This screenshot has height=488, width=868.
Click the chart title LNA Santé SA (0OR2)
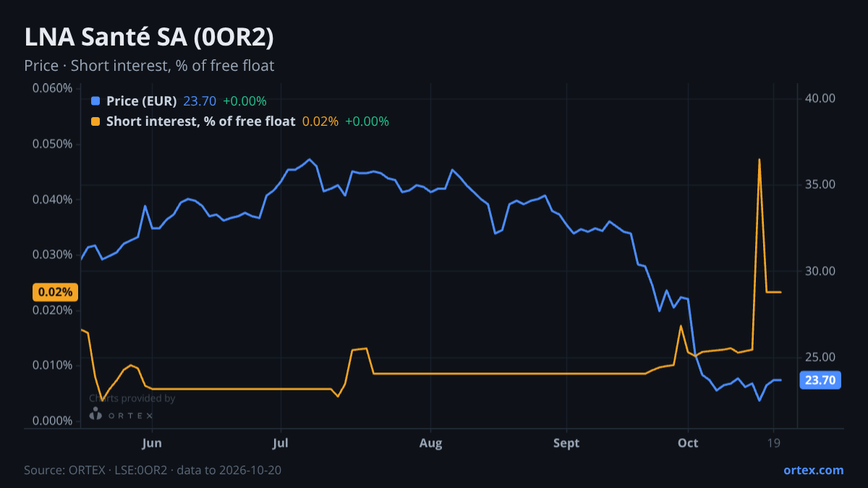[x=149, y=38]
